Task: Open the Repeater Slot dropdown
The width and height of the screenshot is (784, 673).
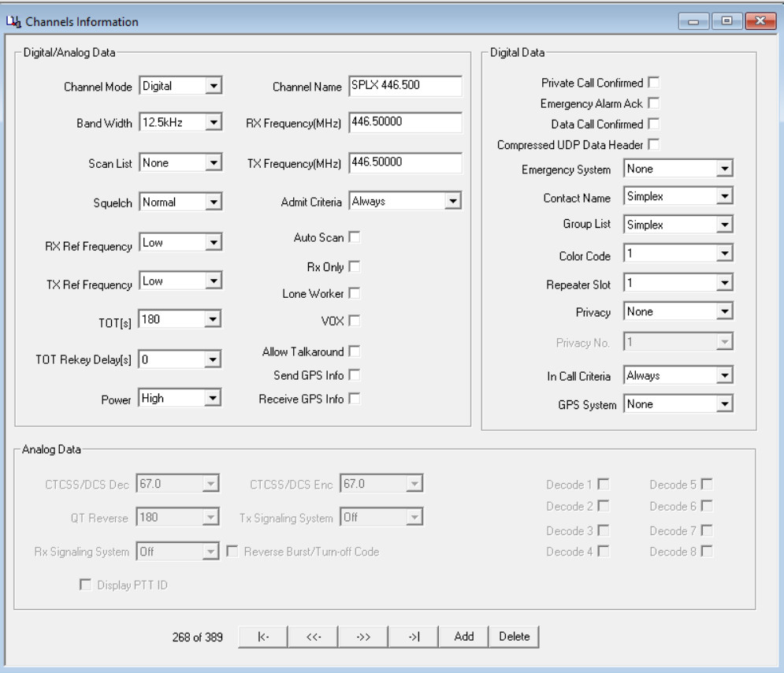Action: pos(726,283)
